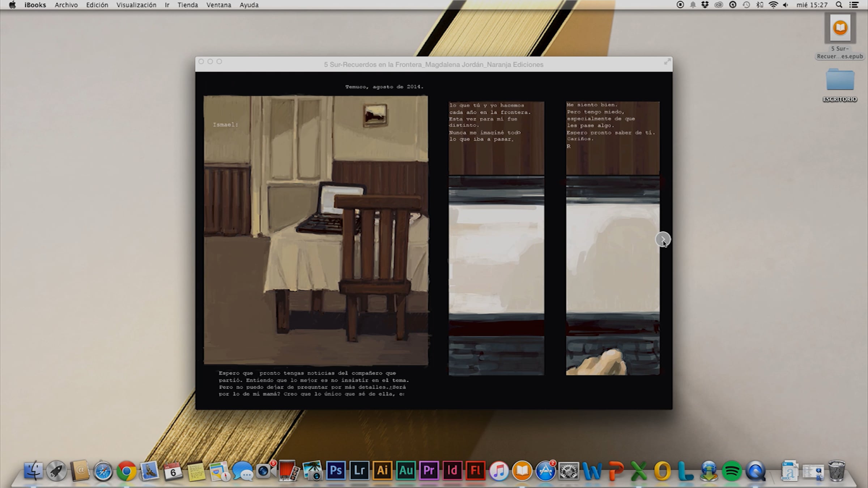Click the Spotlight search magnifier
This screenshot has height=488, width=868.
pos(839,5)
